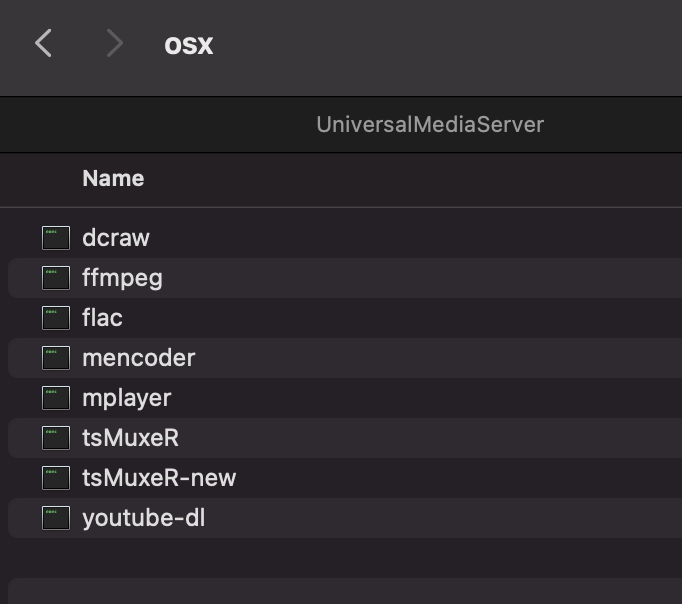
Task: Click the mplayer executable icon
Action: coord(56,398)
